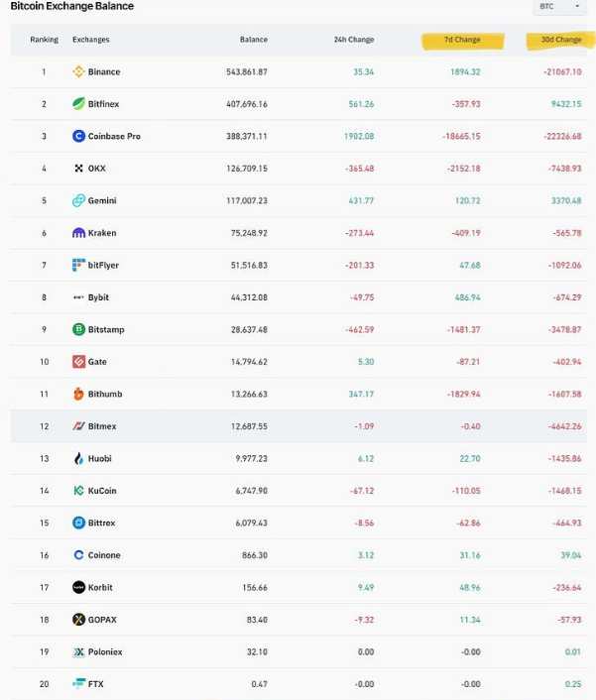Select the Bitmex table row

298,426
